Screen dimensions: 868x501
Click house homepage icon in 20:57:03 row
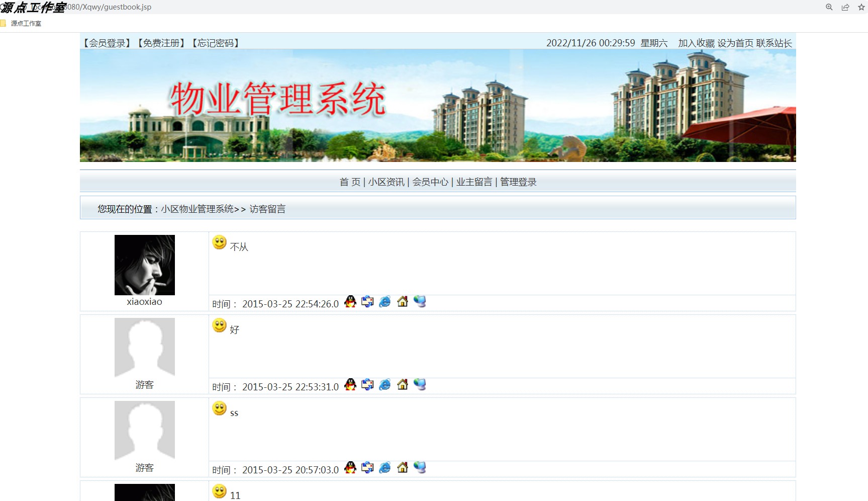tap(403, 468)
